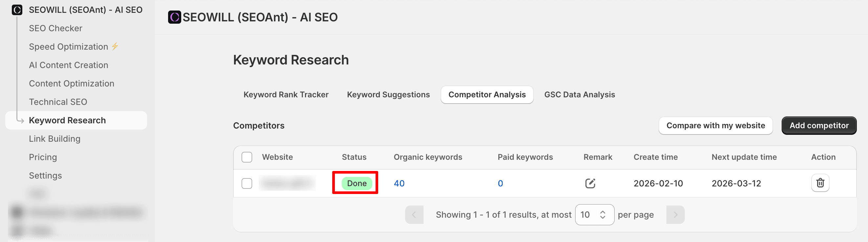The height and width of the screenshot is (242, 868).
Task: Click the Add competitor button
Action: pyautogui.click(x=818, y=126)
